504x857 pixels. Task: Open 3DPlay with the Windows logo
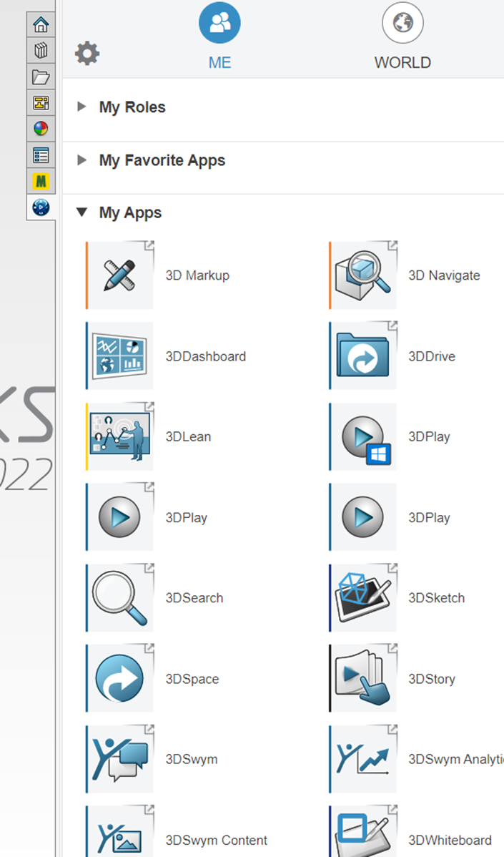(x=363, y=436)
